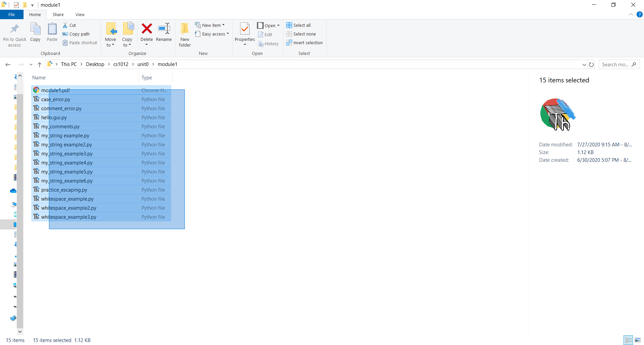Click the Delete icon in the ribbon
The width and height of the screenshot is (644, 345).
pyautogui.click(x=147, y=29)
